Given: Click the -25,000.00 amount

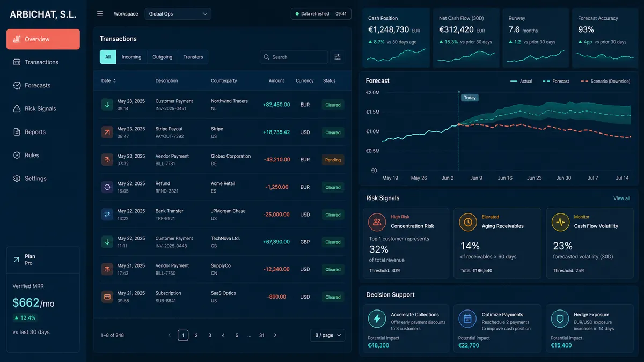Looking at the screenshot, I should (276, 215).
